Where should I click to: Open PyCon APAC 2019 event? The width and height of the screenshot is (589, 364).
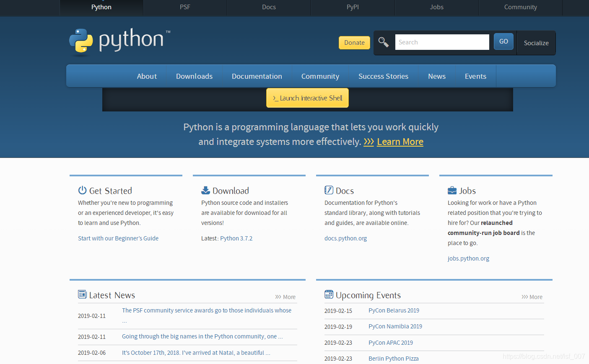point(391,343)
